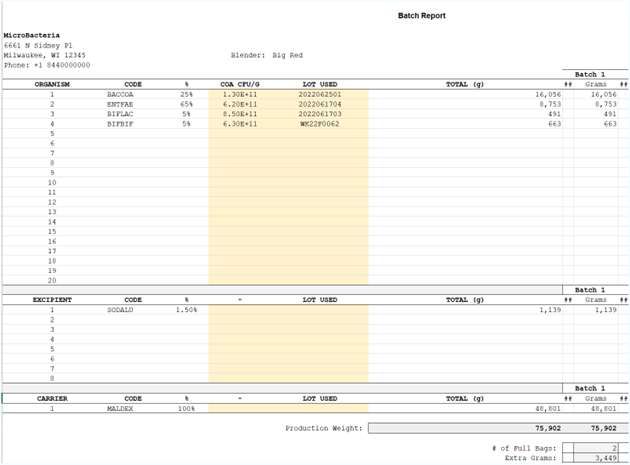This screenshot has width=630, height=465.
Task: Click the 1.50% excipient cell
Action: pyautogui.click(x=186, y=310)
